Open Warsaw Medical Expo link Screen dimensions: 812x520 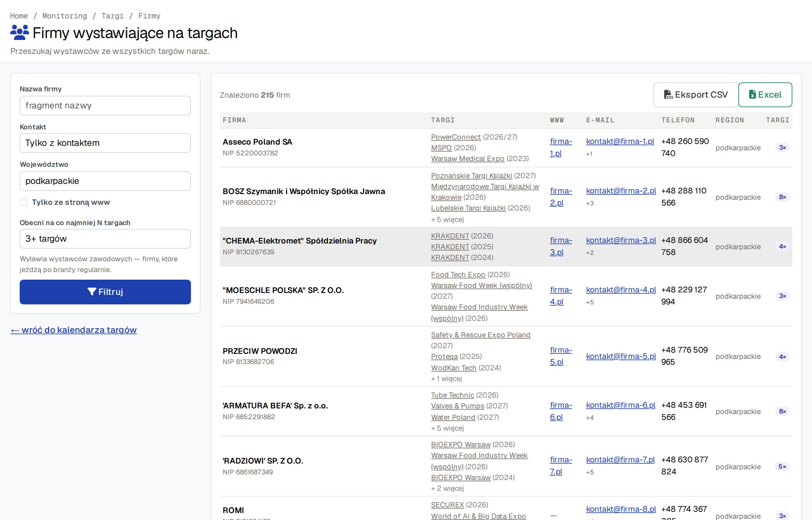click(x=468, y=159)
